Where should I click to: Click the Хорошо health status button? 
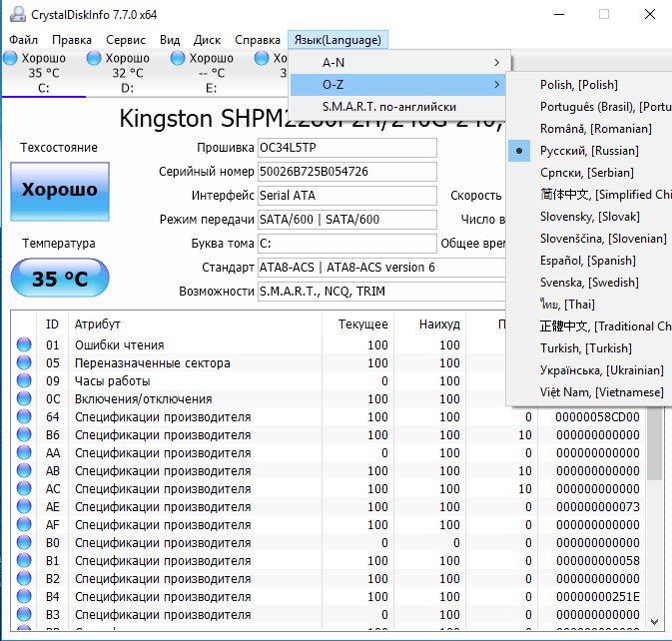tap(60, 192)
